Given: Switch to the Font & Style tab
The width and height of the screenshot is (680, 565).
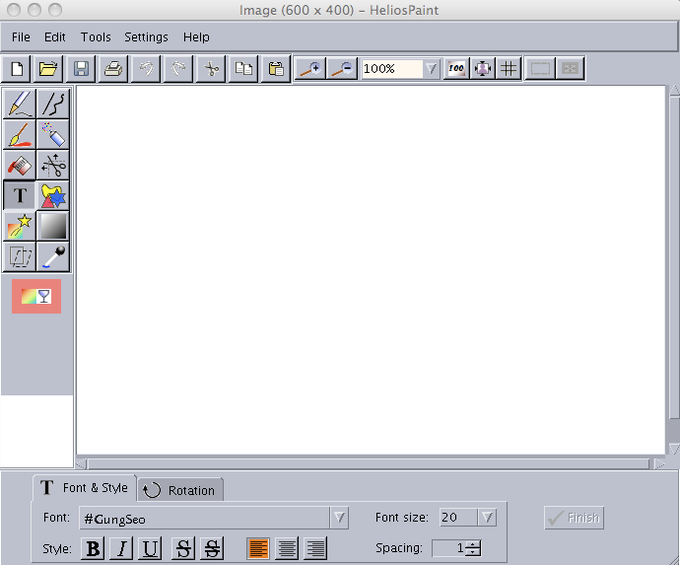Looking at the screenshot, I should 85,488.
